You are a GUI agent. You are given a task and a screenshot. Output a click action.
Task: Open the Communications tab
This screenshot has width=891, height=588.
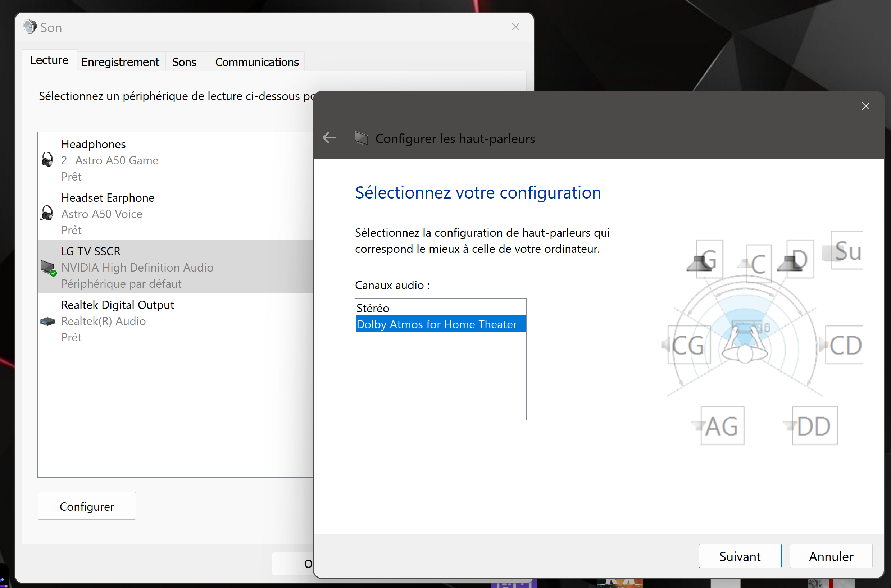(x=257, y=62)
